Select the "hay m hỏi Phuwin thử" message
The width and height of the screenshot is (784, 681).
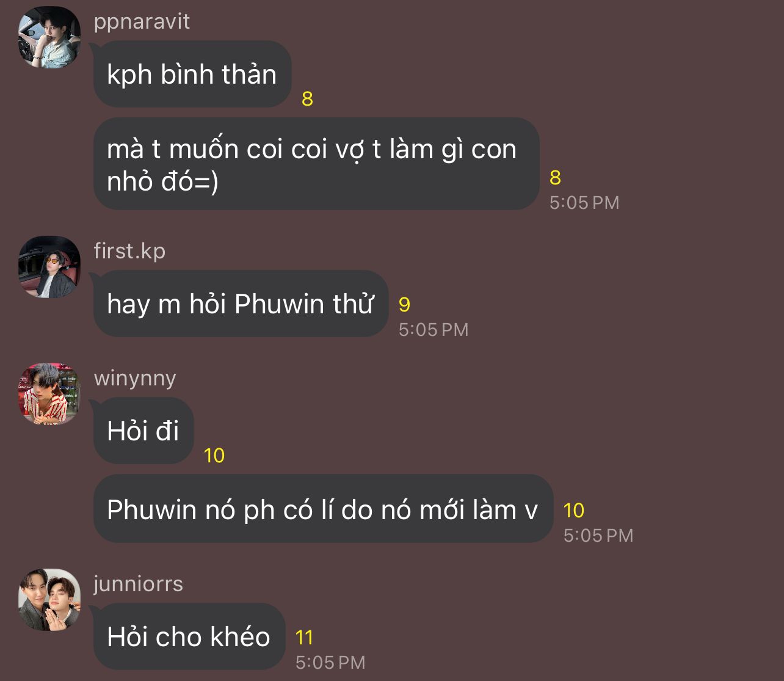point(241,304)
